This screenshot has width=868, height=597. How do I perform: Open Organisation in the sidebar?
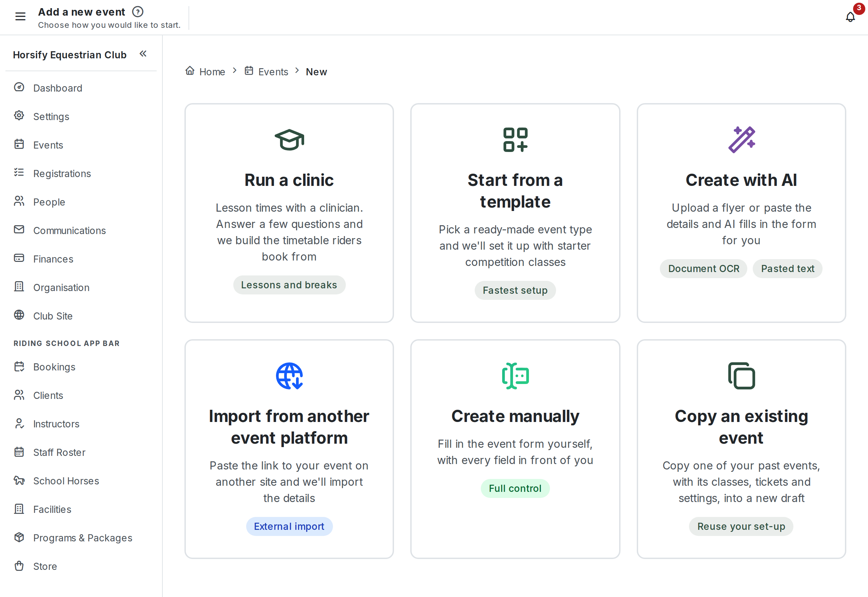point(81,287)
